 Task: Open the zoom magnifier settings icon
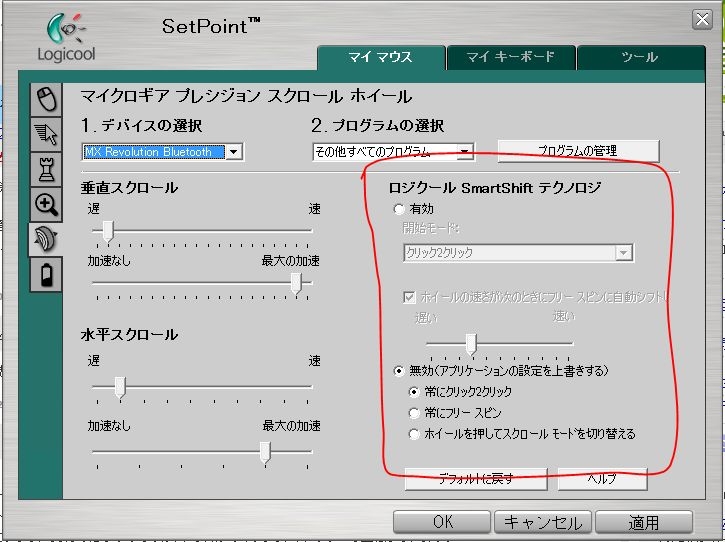46,204
